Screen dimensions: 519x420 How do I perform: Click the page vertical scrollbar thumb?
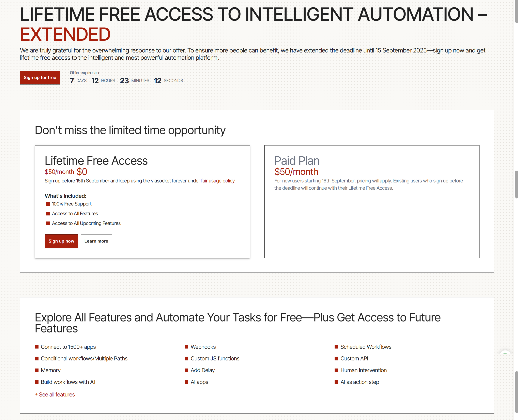(517, 184)
